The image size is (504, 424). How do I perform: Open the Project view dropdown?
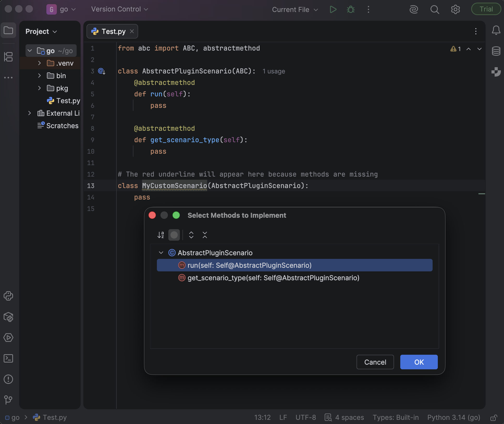click(x=41, y=32)
